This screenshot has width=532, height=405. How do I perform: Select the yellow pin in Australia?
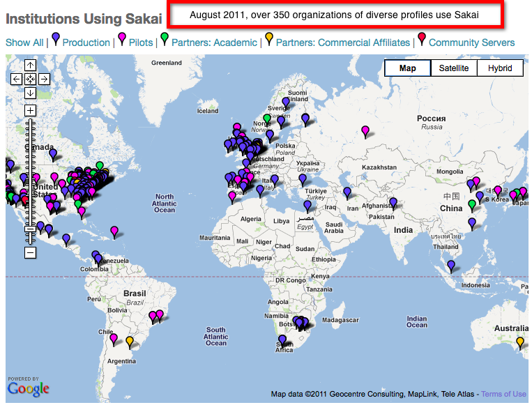(x=519, y=342)
